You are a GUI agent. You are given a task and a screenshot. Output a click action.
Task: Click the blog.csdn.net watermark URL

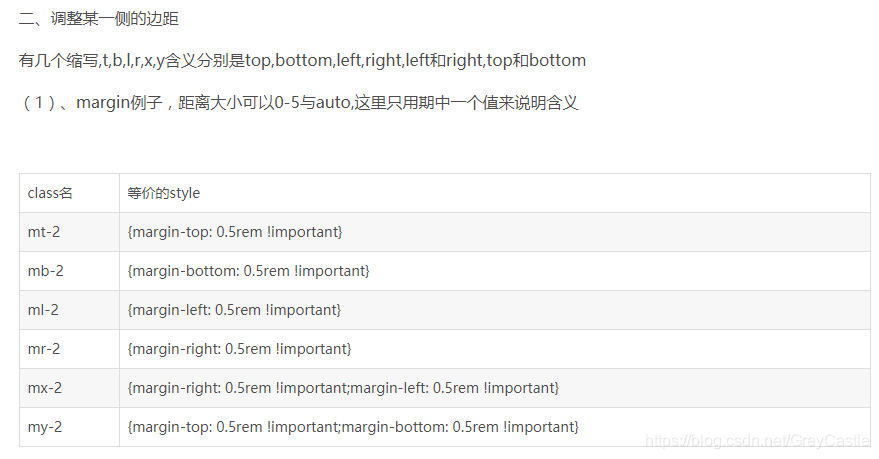tap(758, 441)
